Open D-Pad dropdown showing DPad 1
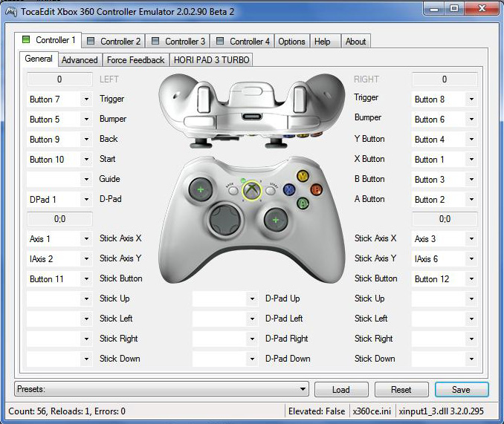The image size is (504, 424). point(59,199)
